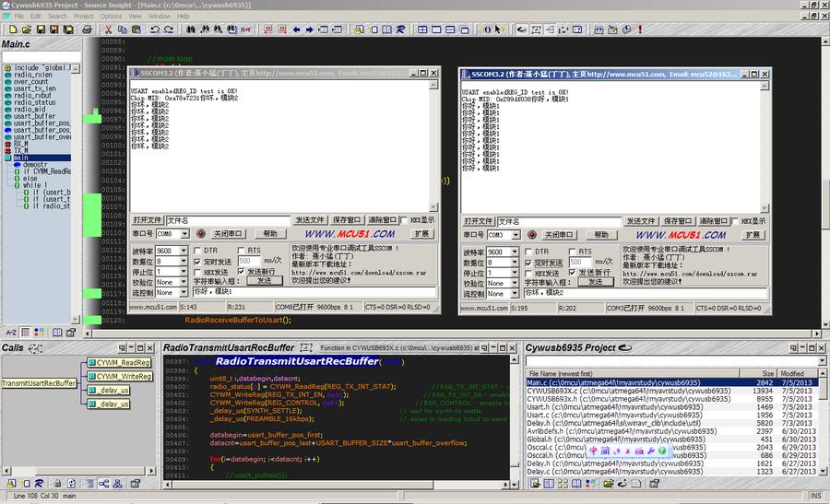
Task: Click the blue R Lookup References icon
Action: [x=401, y=29]
